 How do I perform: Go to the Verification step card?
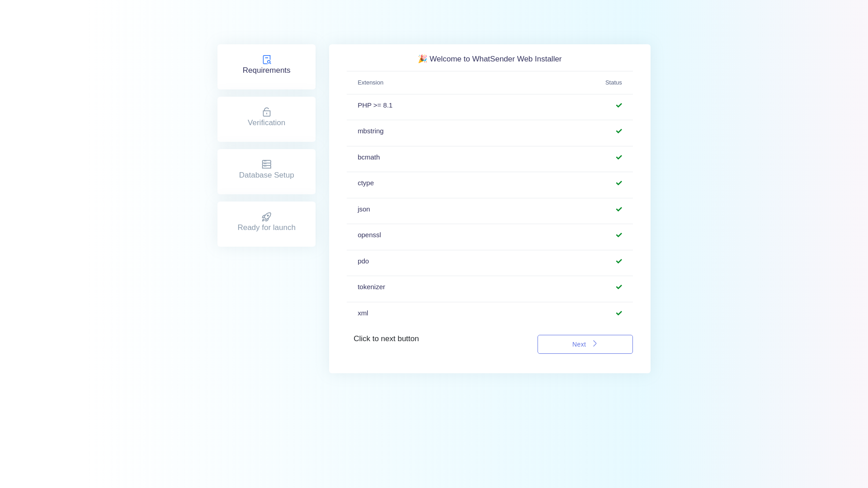[266, 119]
